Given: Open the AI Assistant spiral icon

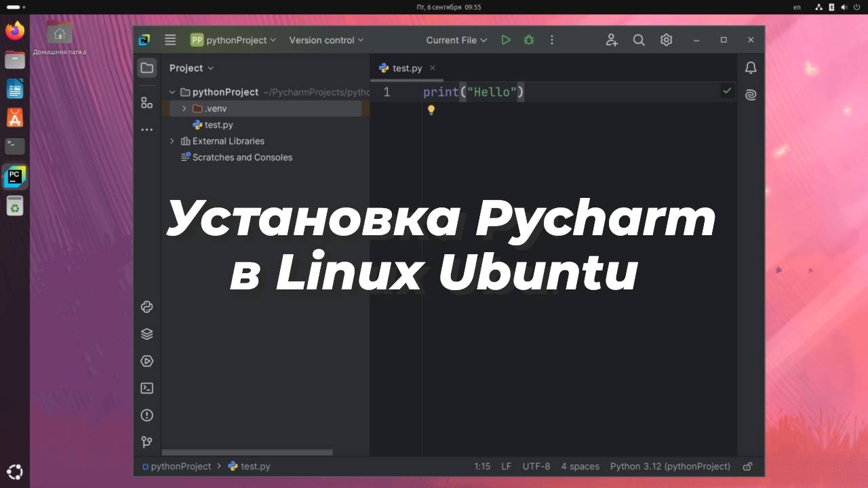Looking at the screenshot, I should pos(751,95).
